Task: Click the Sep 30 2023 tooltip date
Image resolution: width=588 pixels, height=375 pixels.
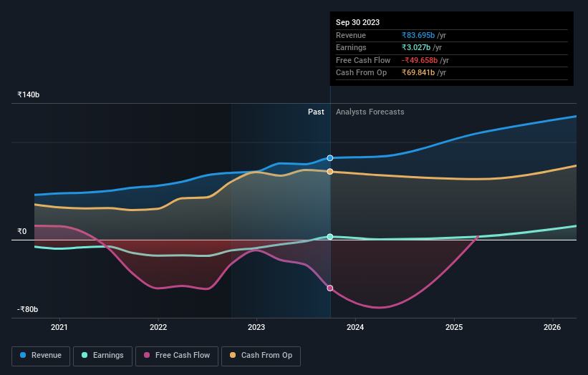Action: tap(358, 22)
